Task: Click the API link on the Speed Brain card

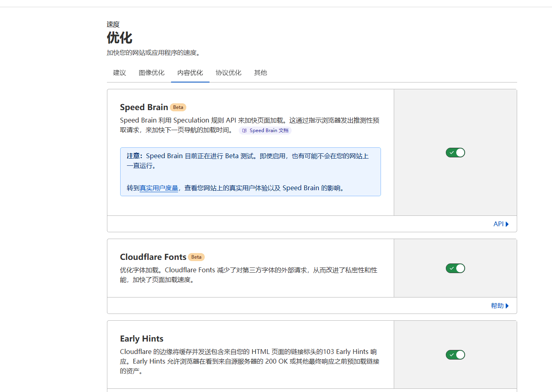Action: point(498,224)
